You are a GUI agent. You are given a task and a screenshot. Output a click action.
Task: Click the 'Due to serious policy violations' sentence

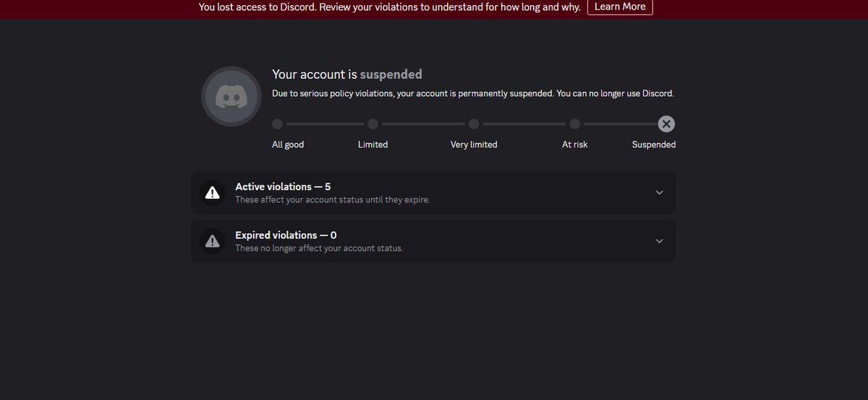pos(473,94)
